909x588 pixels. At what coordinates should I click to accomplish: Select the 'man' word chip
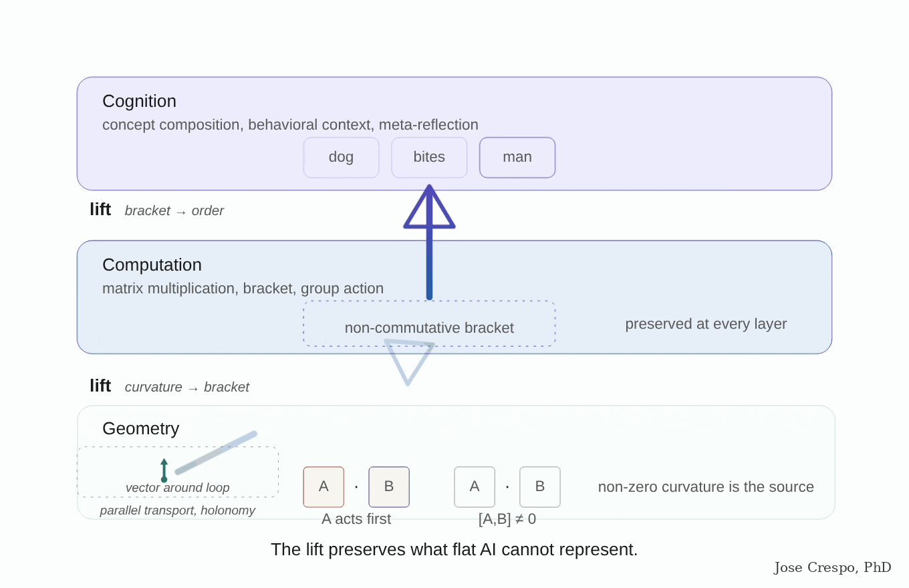(x=517, y=158)
